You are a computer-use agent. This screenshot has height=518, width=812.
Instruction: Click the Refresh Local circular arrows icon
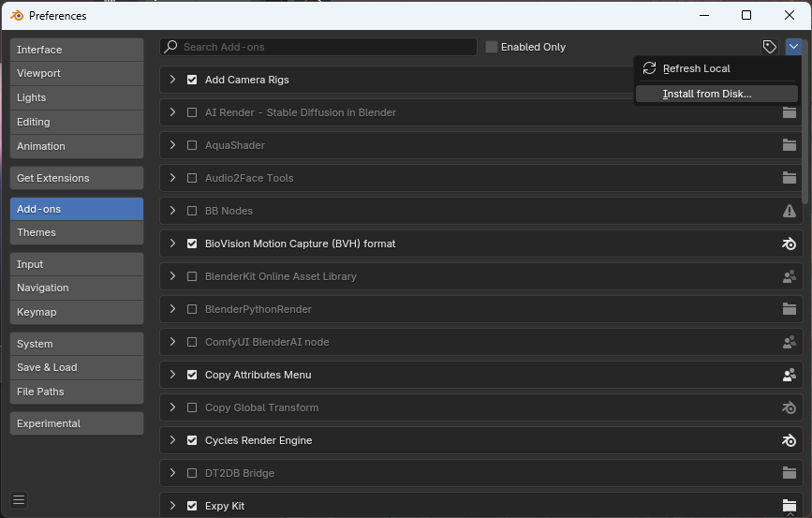649,68
